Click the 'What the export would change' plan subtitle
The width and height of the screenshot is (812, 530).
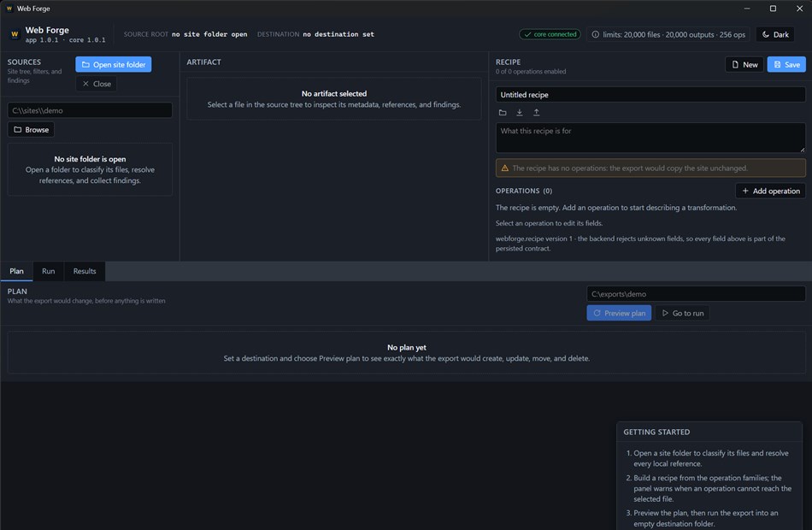tap(86, 301)
